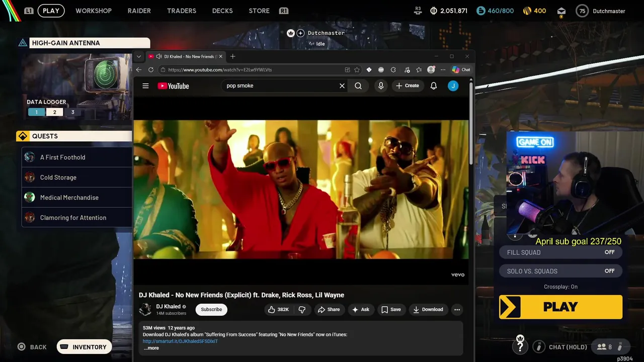Select the PLAY tab in the game menu
The image size is (644, 362).
point(51,11)
